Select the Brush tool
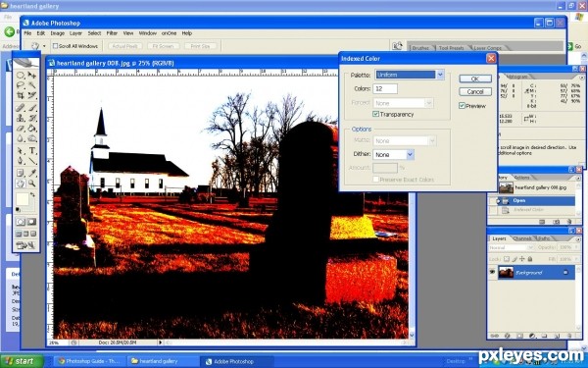Screen dimensions: 588x368 [x=32, y=108]
